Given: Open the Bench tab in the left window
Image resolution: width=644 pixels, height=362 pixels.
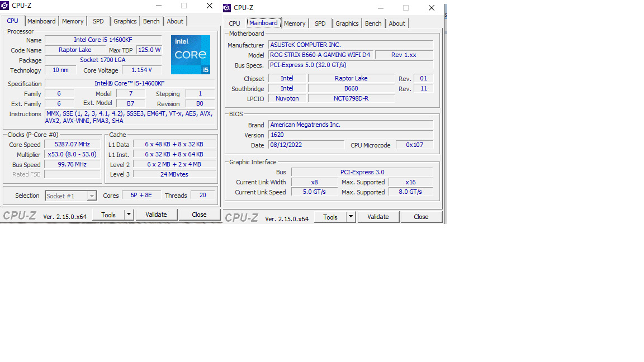Looking at the screenshot, I should (151, 21).
